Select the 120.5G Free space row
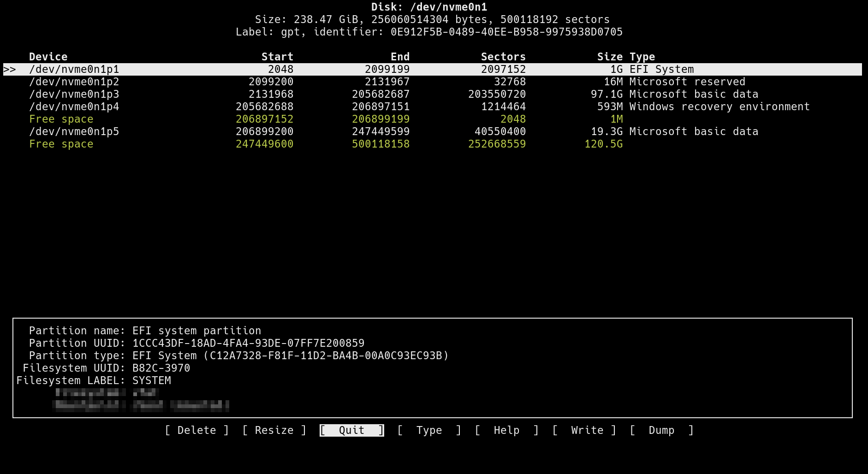The image size is (868, 474). pyautogui.click(x=433, y=144)
